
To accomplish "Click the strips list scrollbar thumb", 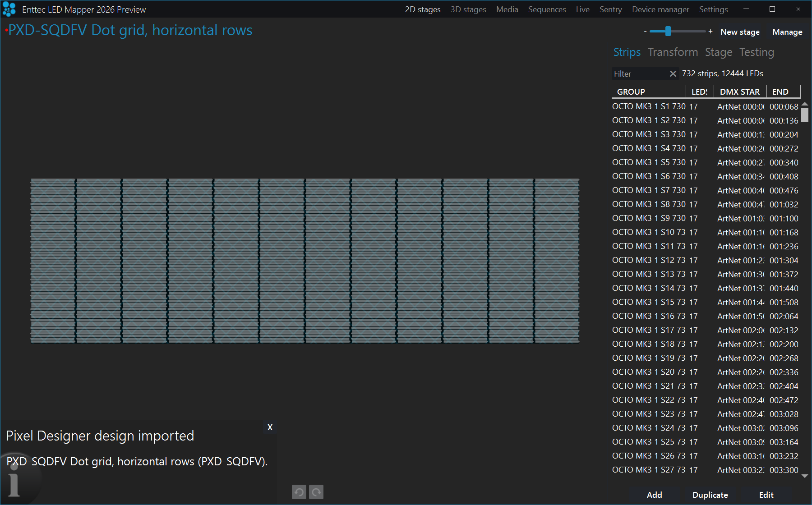I will pos(805,115).
